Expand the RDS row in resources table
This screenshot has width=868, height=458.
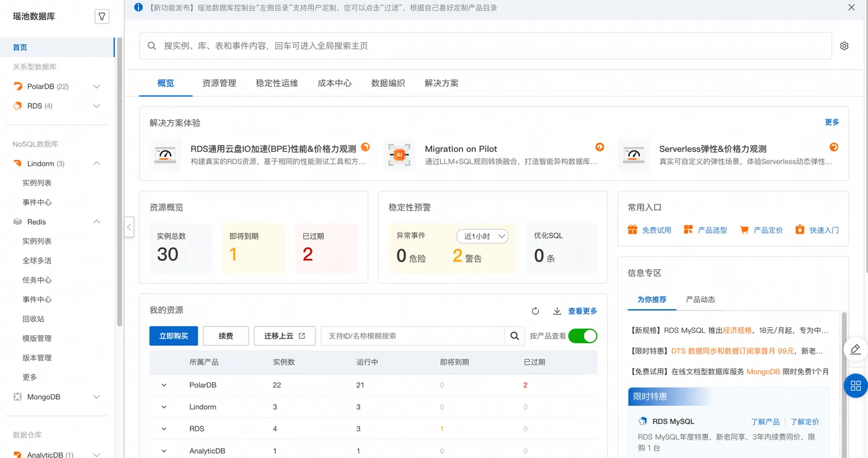(x=164, y=429)
